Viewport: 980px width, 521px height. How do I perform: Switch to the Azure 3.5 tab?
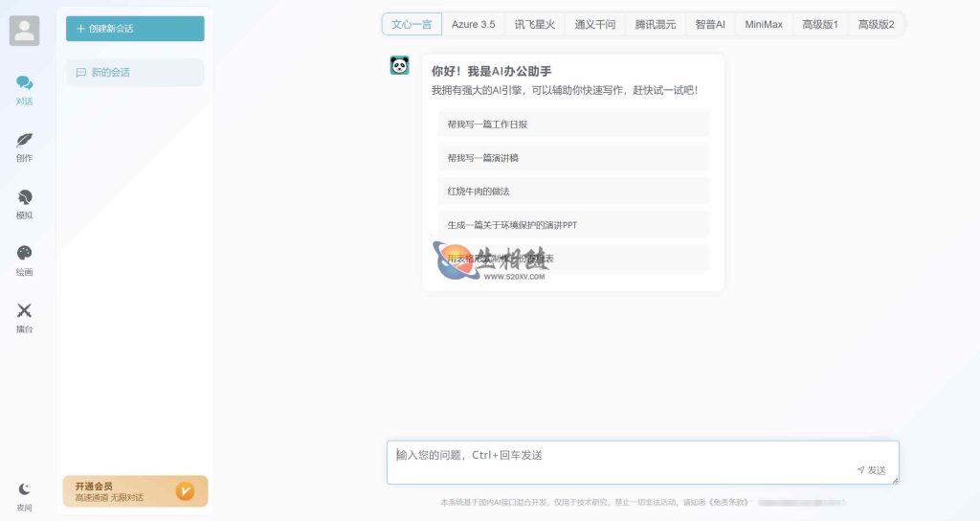click(473, 24)
